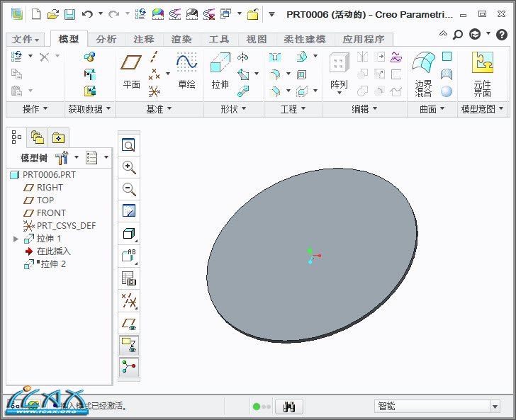The height and width of the screenshot is (420, 516).
Task: Click the binoculars search button
Action: pyautogui.click(x=288, y=407)
